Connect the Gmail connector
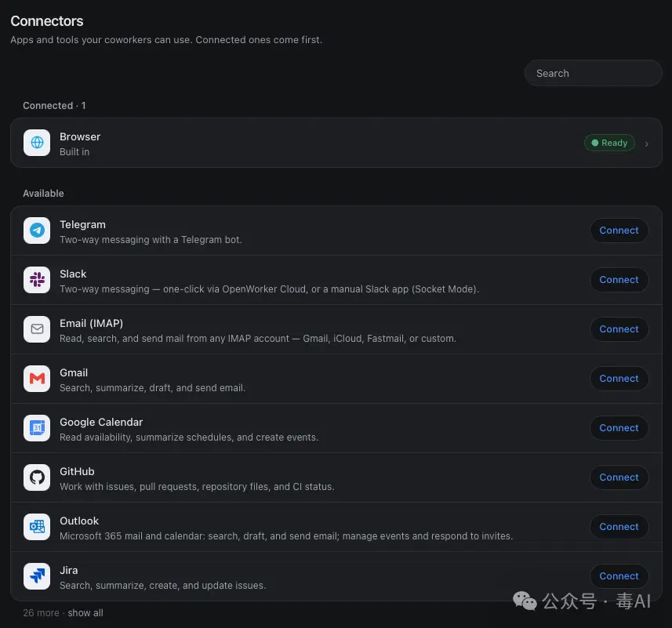The width and height of the screenshot is (672, 628). 619,379
